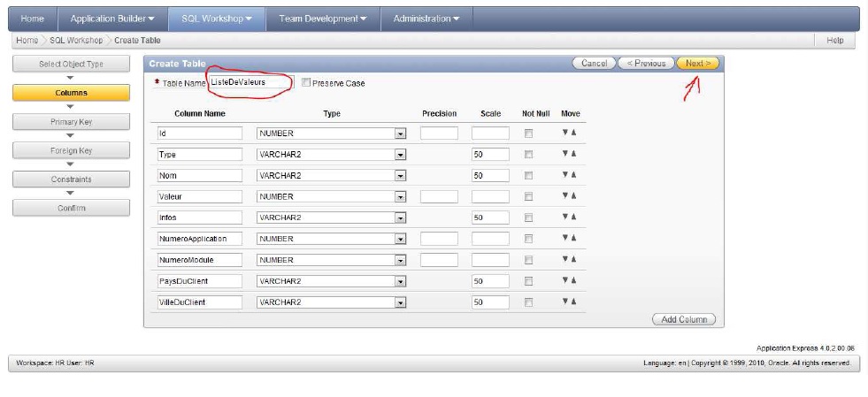Move NumeroApplication column up

click(574, 239)
